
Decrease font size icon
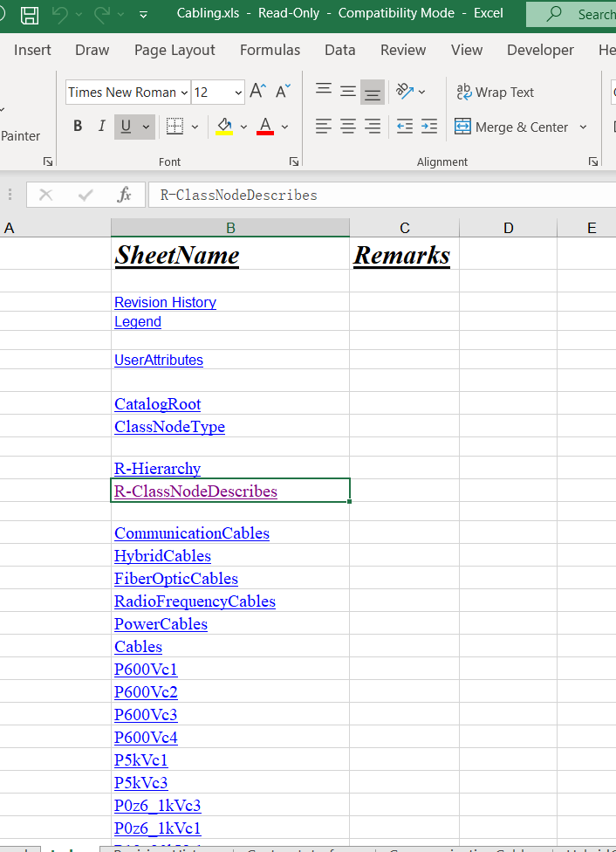click(x=283, y=91)
